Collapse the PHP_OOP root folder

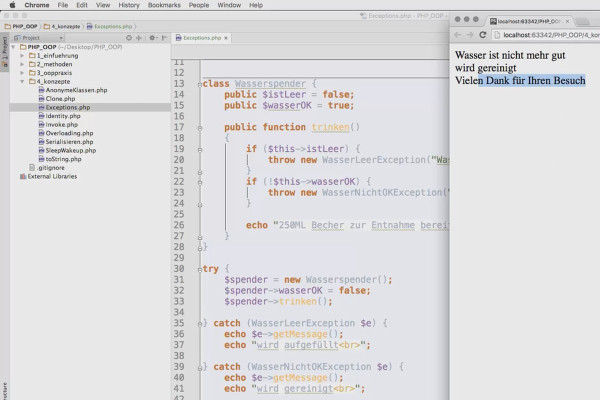tap(13, 47)
